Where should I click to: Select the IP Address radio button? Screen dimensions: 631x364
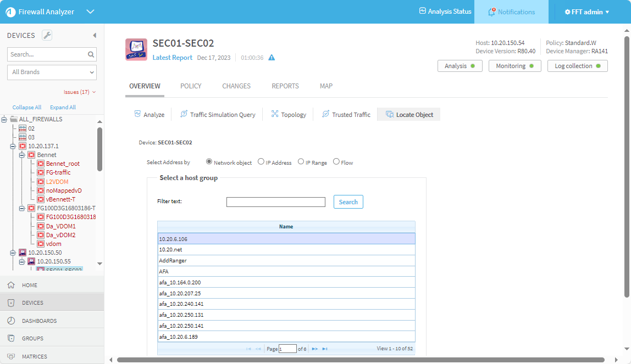click(x=261, y=162)
